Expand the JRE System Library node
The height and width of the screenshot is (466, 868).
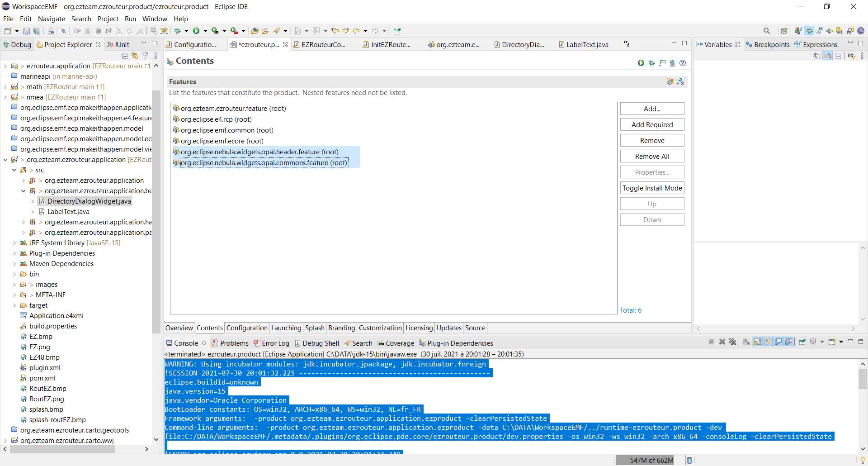click(14, 243)
